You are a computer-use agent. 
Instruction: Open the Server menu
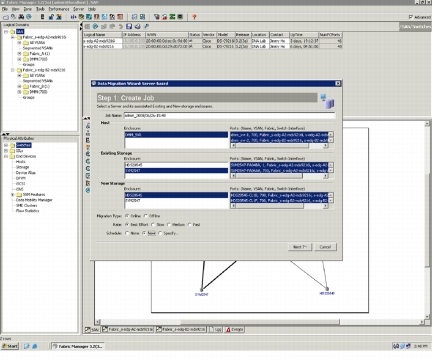click(79, 9)
